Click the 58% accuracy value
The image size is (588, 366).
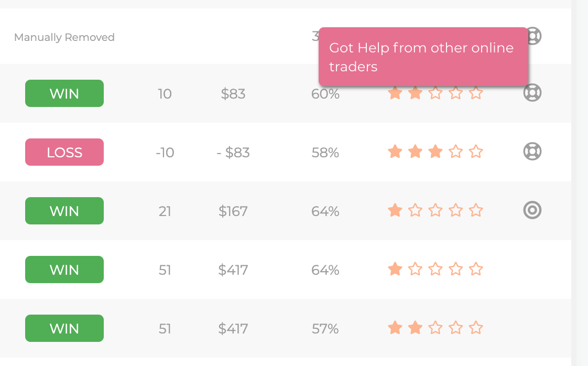(325, 153)
